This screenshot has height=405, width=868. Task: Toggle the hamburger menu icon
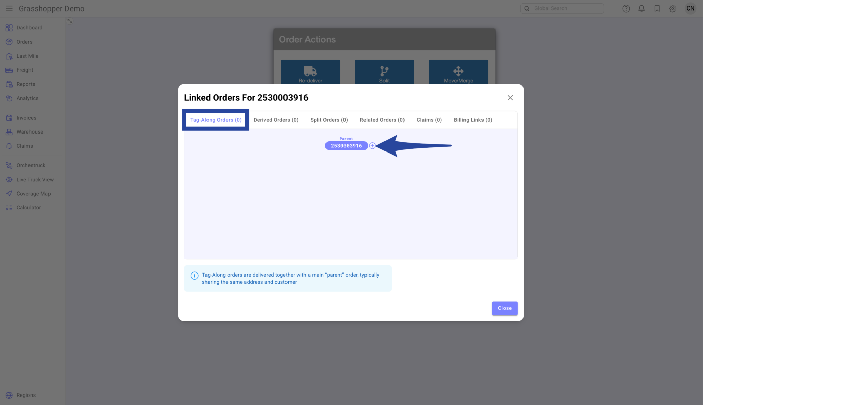(x=9, y=8)
